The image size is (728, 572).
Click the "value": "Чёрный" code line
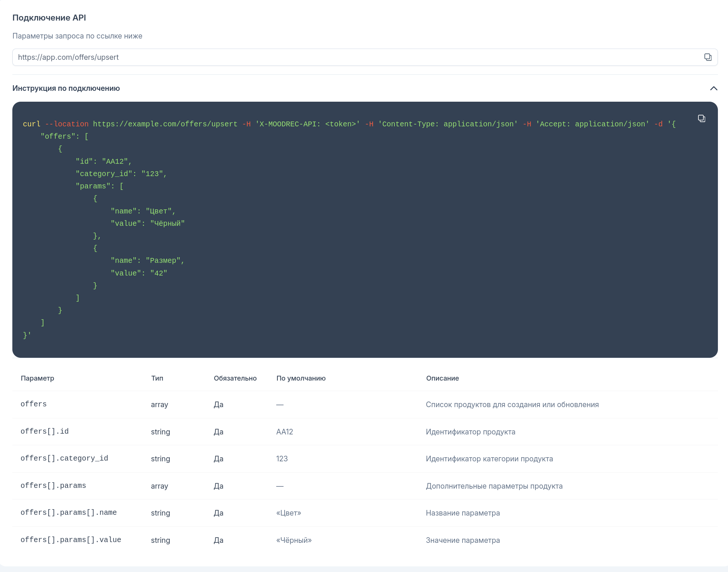tap(148, 224)
